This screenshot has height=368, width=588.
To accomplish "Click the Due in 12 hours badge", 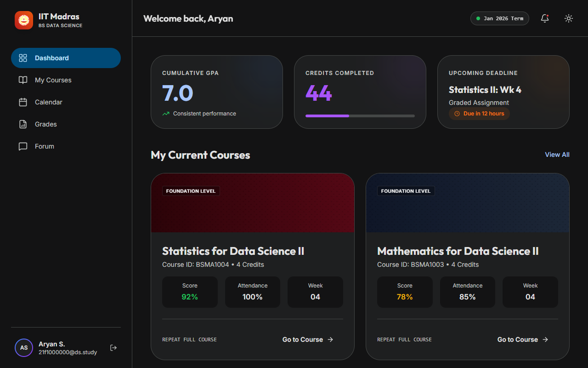I will tap(479, 114).
